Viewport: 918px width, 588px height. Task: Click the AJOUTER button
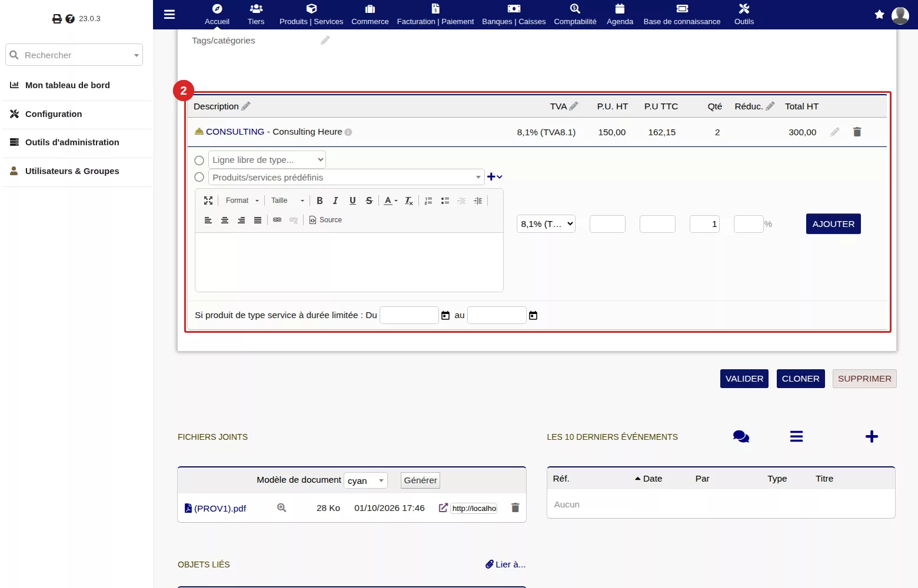tap(833, 224)
